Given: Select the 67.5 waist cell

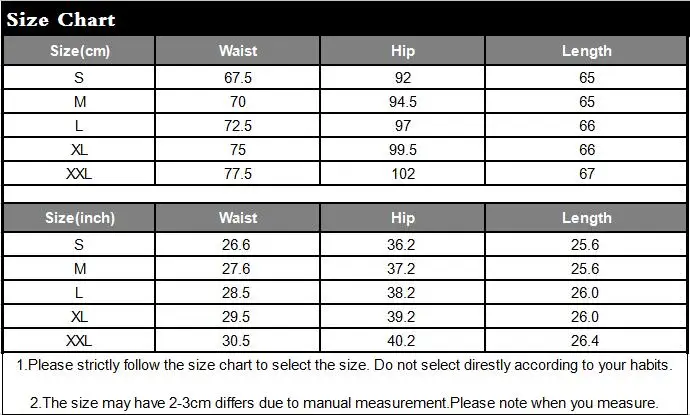Looking at the screenshot, I should coord(238,77).
